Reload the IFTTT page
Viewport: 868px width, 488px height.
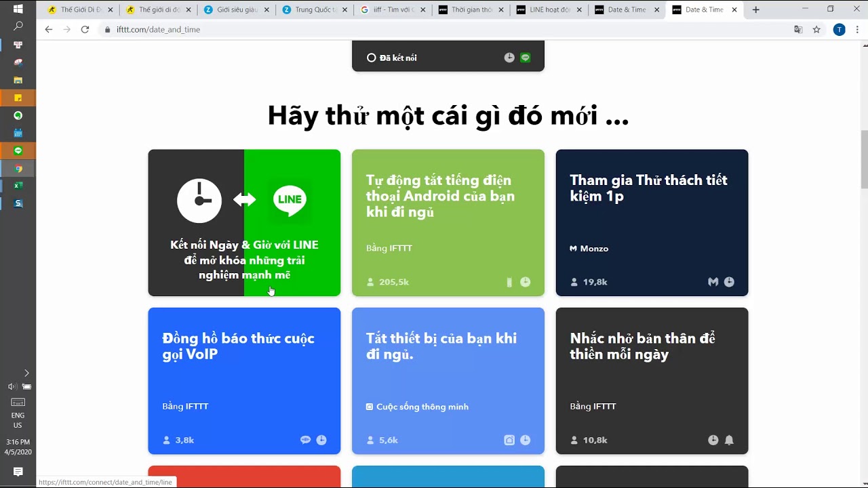coord(85,29)
